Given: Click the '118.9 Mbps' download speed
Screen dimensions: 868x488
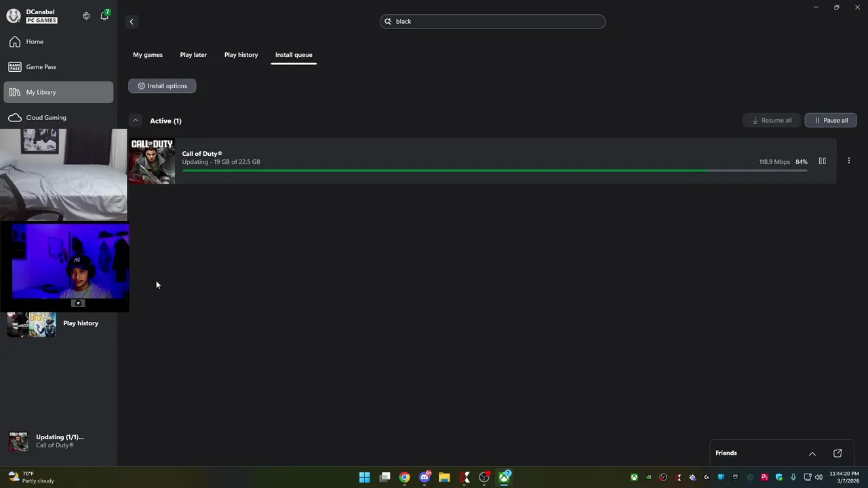Looking at the screenshot, I should pyautogui.click(x=774, y=162).
